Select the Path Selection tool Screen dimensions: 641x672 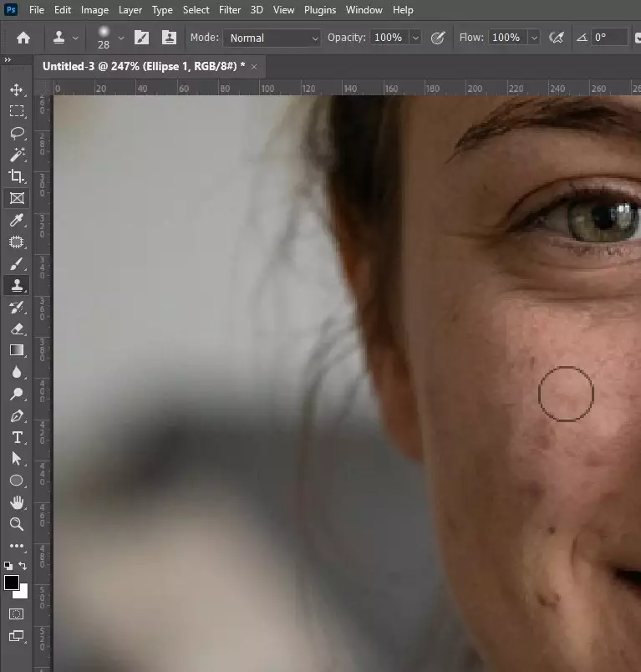[x=17, y=459]
